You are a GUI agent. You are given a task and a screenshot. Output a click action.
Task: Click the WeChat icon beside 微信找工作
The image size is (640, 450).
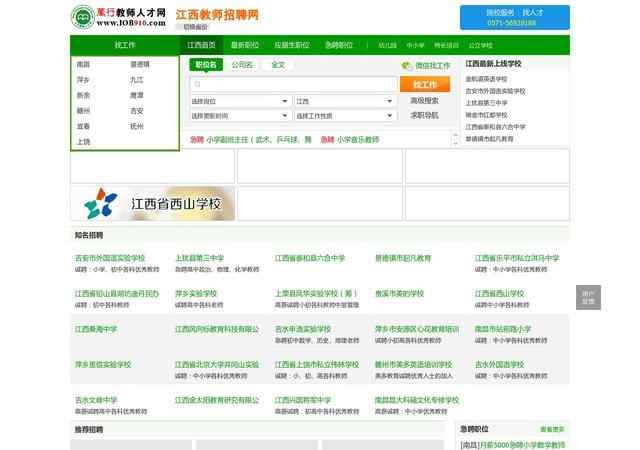pyautogui.click(x=407, y=65)
